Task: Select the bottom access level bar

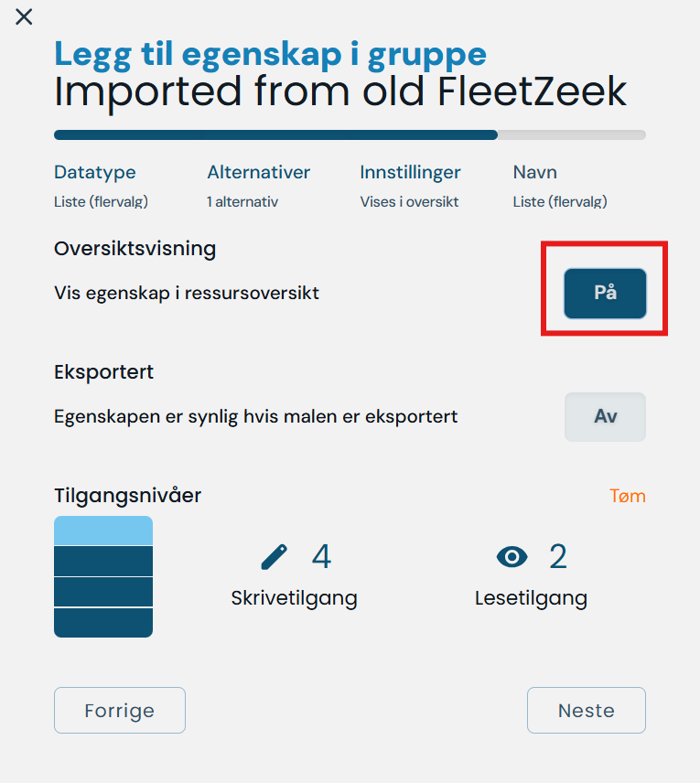Action: pyautogui.click(x=103, y=622)
